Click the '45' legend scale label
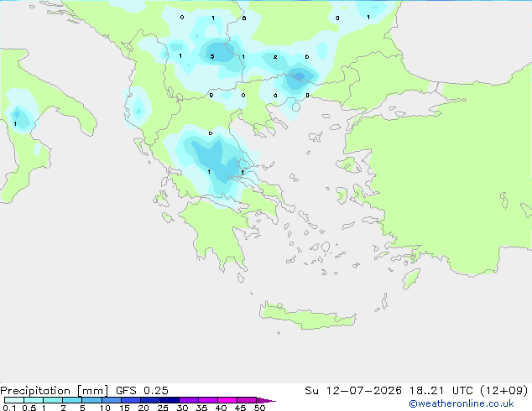This screenshot has width=532, height=411. coord(240,408)
